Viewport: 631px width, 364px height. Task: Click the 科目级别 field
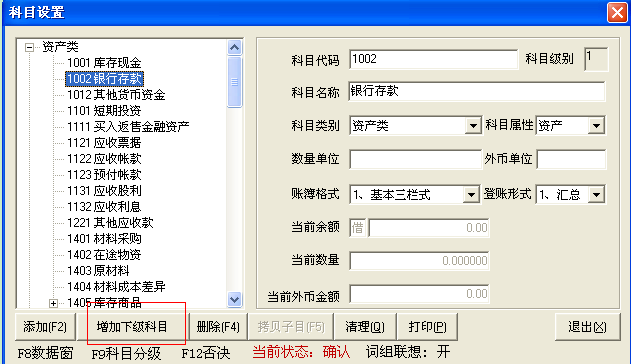click(x=596, y=59)
